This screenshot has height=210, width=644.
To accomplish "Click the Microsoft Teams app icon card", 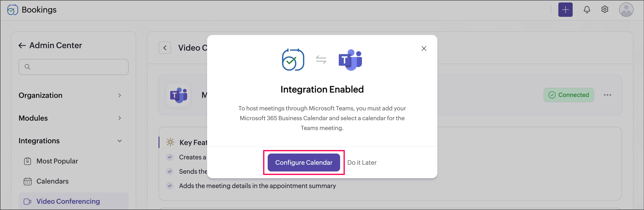I will 178,95.
